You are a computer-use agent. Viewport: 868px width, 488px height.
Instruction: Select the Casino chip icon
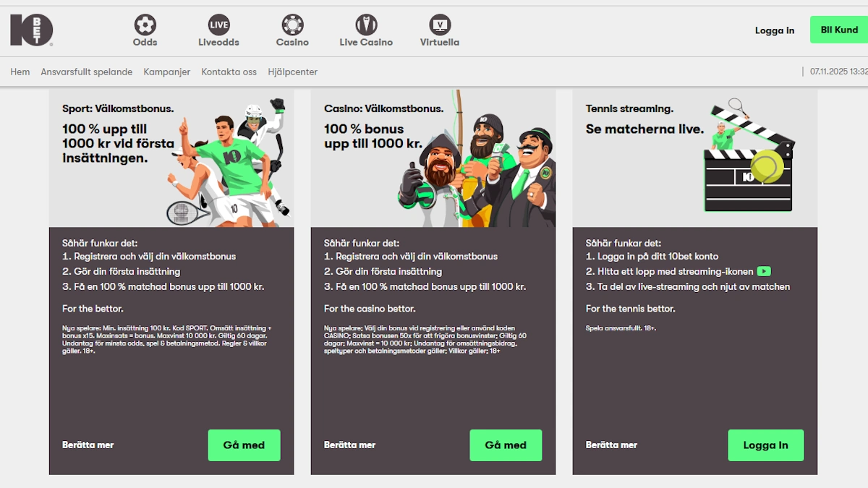click(x=292, y=25)
